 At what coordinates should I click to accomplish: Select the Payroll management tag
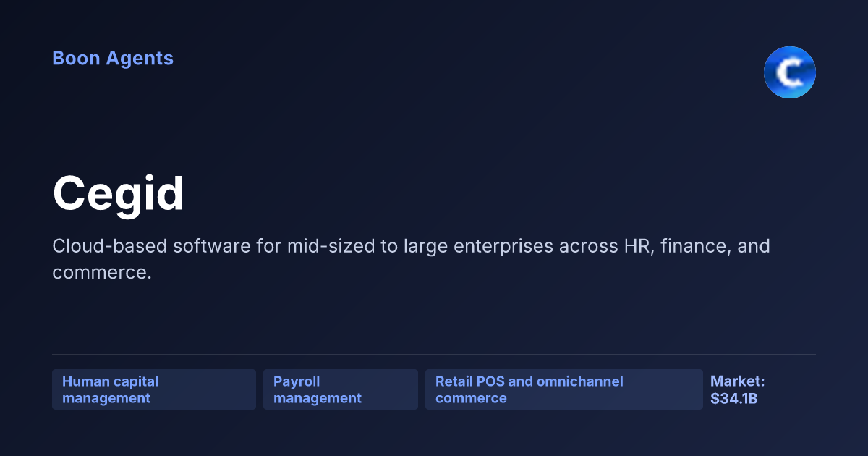point(341,389)
